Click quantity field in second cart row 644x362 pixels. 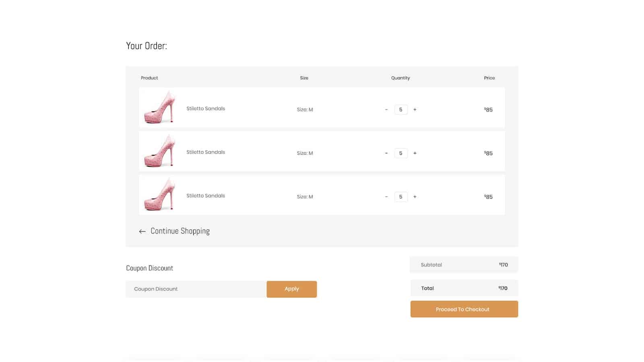pos(401,153)
